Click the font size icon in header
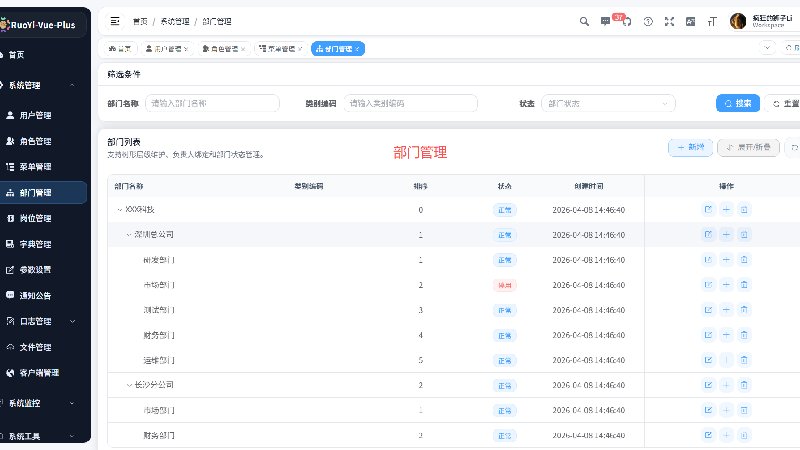Screen dimensions: 800x450 712,21
